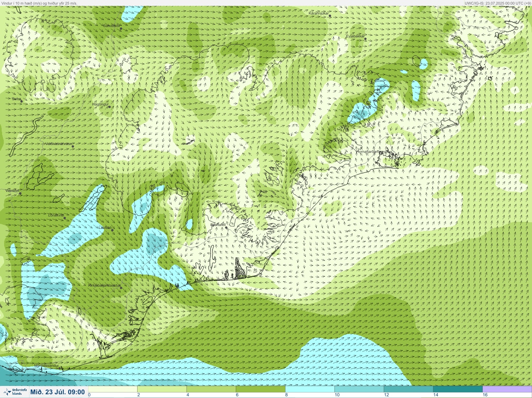Viewport: 532px width, 398px height.
Task: Select the 2–4 m/s light green legend swatch
Action: click(x=162, y=389)
